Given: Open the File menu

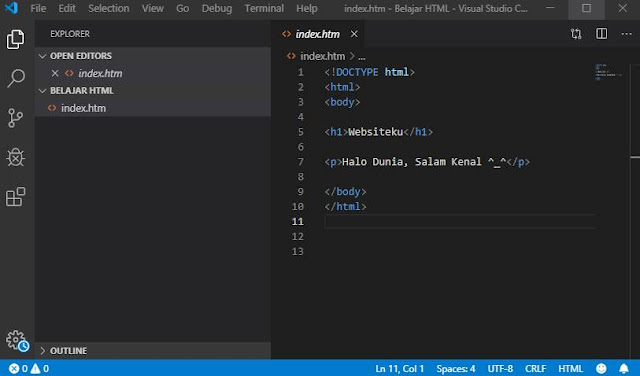Looking at the screenshot, I should tap(38, 8).
